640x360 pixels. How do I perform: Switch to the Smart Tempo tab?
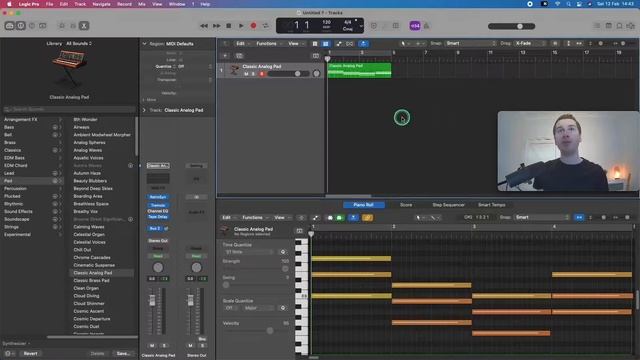(x=491, y=205)
